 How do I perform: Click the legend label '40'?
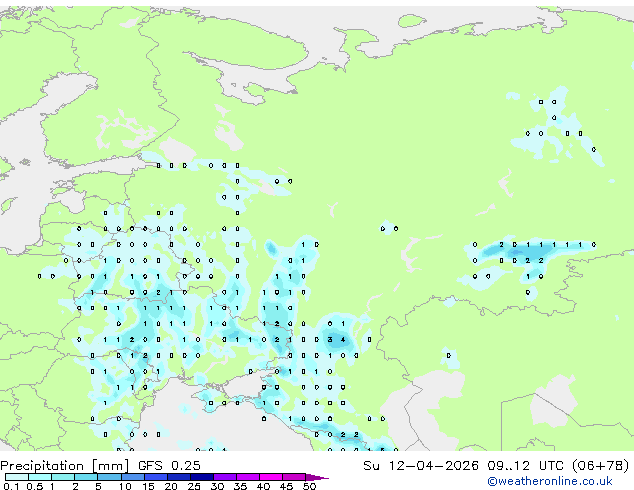264,486
